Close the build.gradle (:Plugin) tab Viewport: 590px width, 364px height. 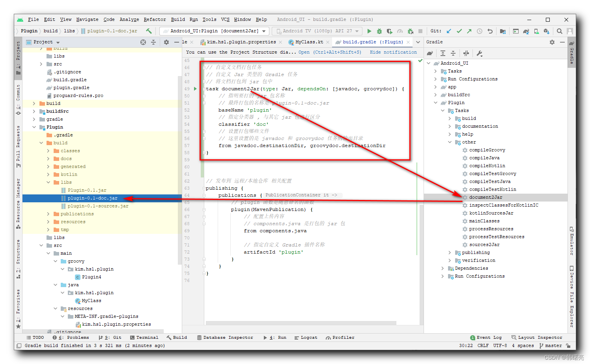point(408,42)
